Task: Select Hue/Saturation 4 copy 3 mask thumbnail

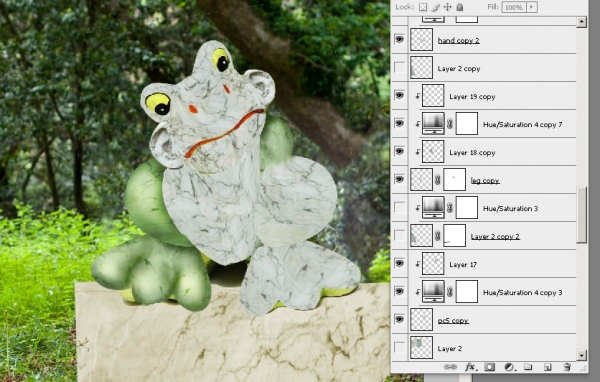Action: 467,291
